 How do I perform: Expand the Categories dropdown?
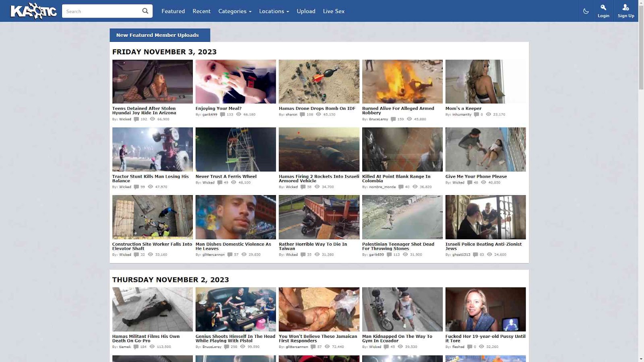235,11
